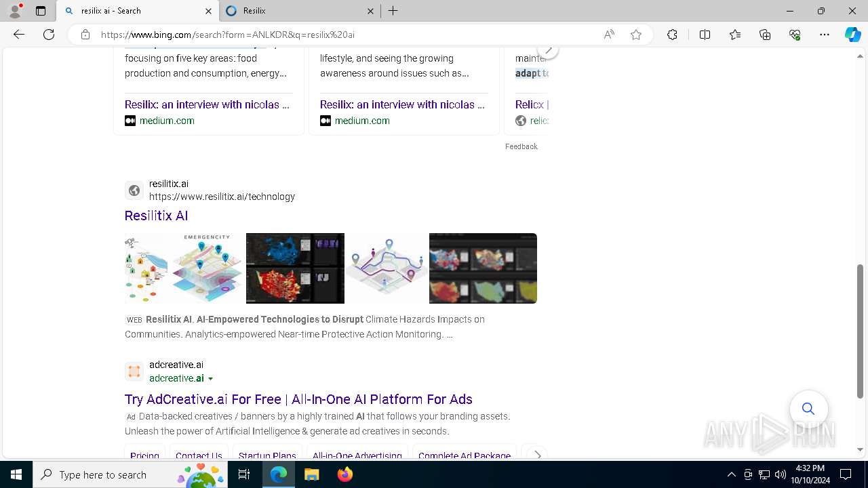The width and height of the screenshot is (868, 488).
Task: Open second medium.com Resilix interview link
Action: click(x=402, y=104)
